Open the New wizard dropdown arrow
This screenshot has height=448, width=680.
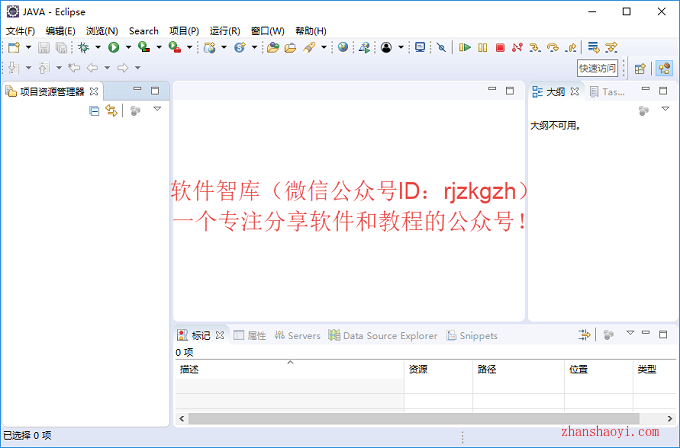29,47
